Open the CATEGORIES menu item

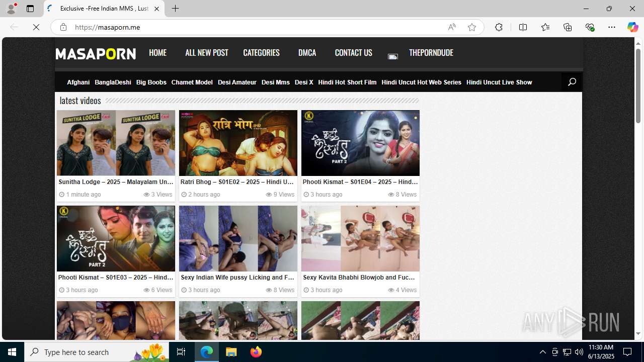point(261,53)
